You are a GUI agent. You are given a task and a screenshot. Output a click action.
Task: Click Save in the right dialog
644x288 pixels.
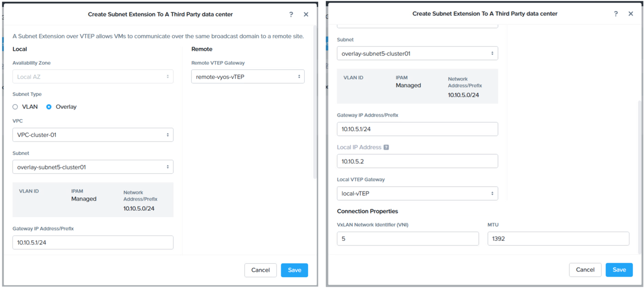click(x=619, y=270)
